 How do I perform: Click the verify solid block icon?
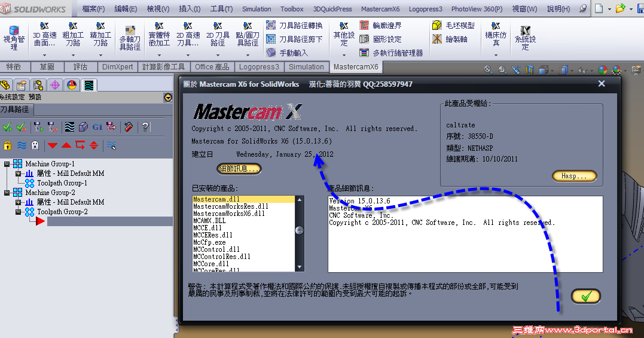(x=83, y=127)
